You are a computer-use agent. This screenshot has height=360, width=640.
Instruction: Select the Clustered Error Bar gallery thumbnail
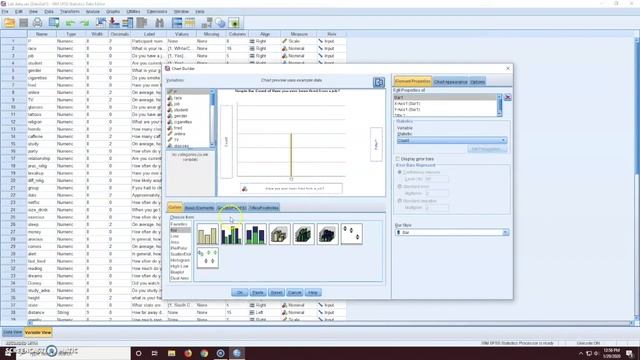pyautogui.click(x=207, y=258)
